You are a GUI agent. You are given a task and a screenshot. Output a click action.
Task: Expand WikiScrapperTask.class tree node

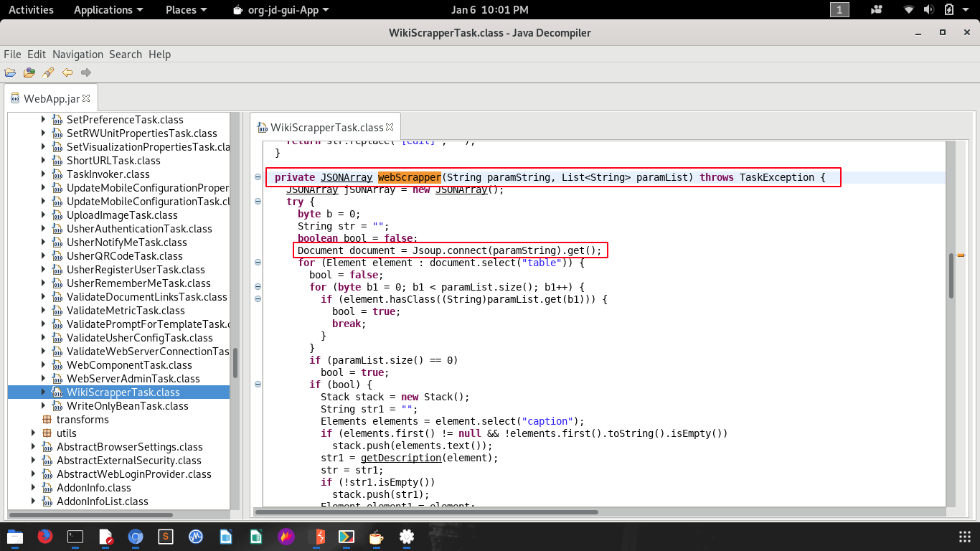[x=43, y=392]
